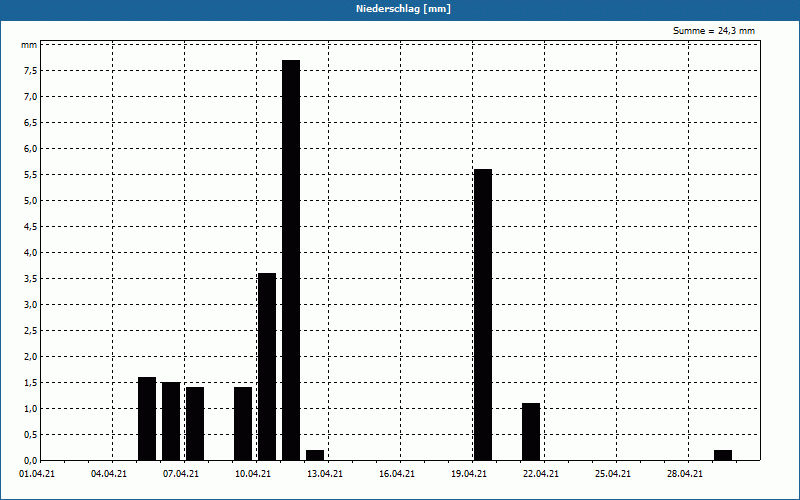Select the "4,0" y-axis label
The width and height of the screenshot is (800, 500).
pos(31,253)
